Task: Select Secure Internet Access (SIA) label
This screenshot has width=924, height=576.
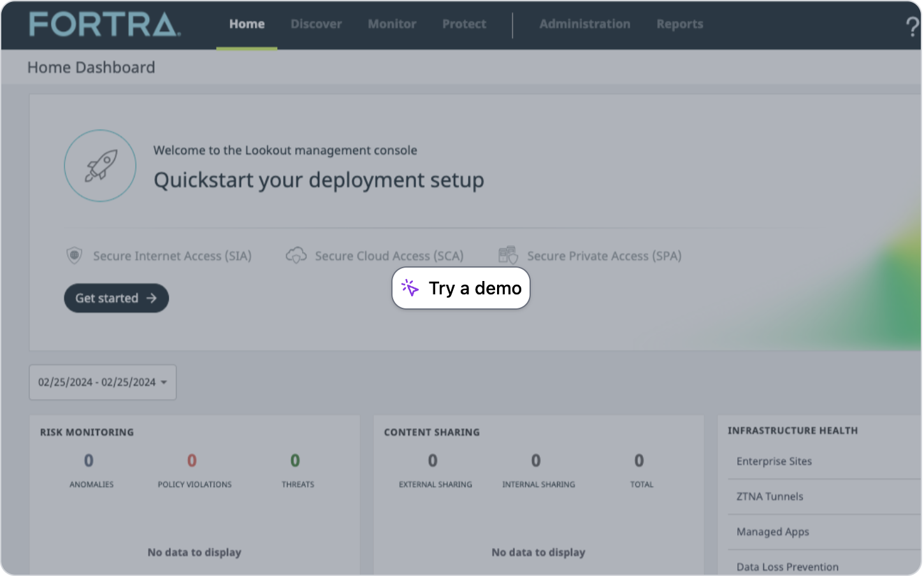Action: 172,256
